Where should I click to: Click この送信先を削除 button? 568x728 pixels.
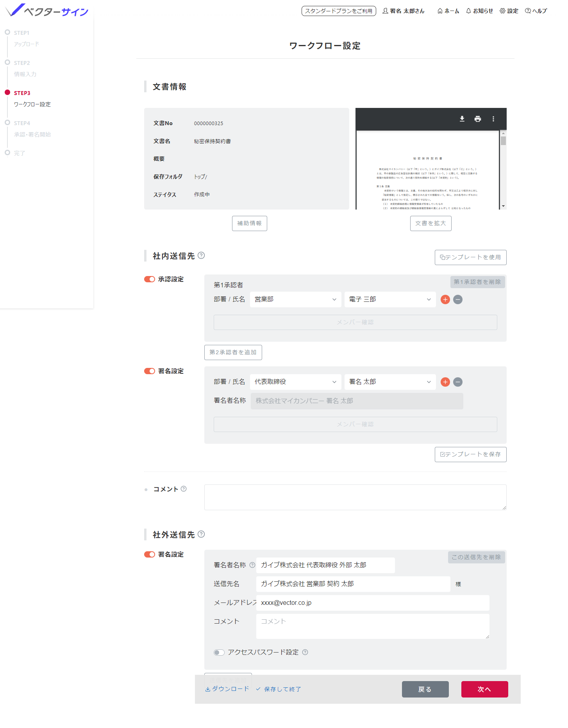tap(477, 557)
